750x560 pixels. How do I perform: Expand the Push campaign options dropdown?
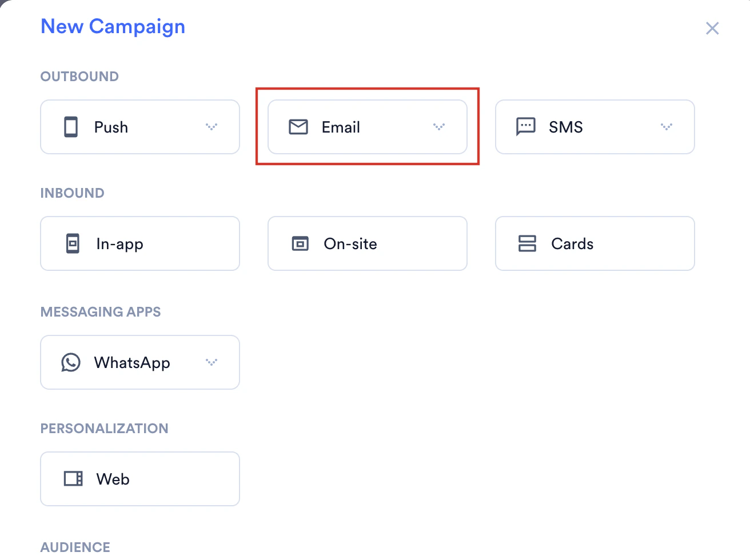212,127
